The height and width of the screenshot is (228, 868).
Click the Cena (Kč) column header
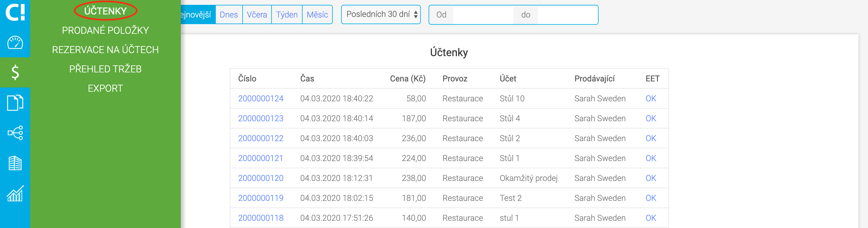408,79
